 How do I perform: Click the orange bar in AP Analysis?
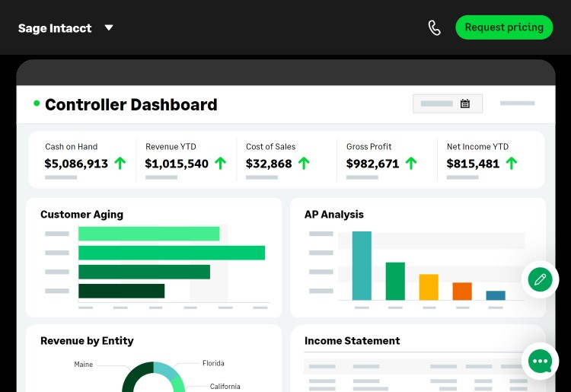[462, 291]
